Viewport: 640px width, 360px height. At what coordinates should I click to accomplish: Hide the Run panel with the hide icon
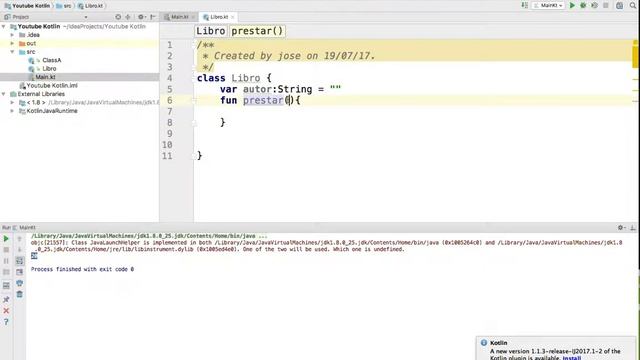tap(633, 228)
